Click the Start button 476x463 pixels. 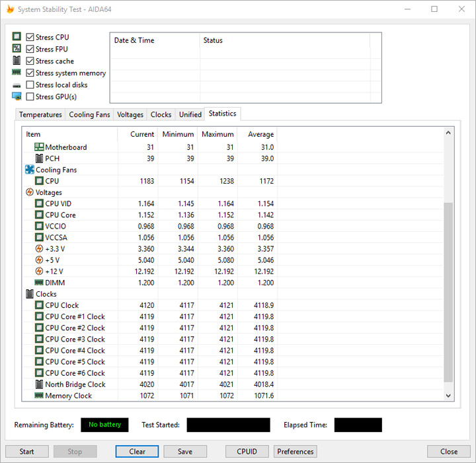pyautogui.click(x=26, y=452)
